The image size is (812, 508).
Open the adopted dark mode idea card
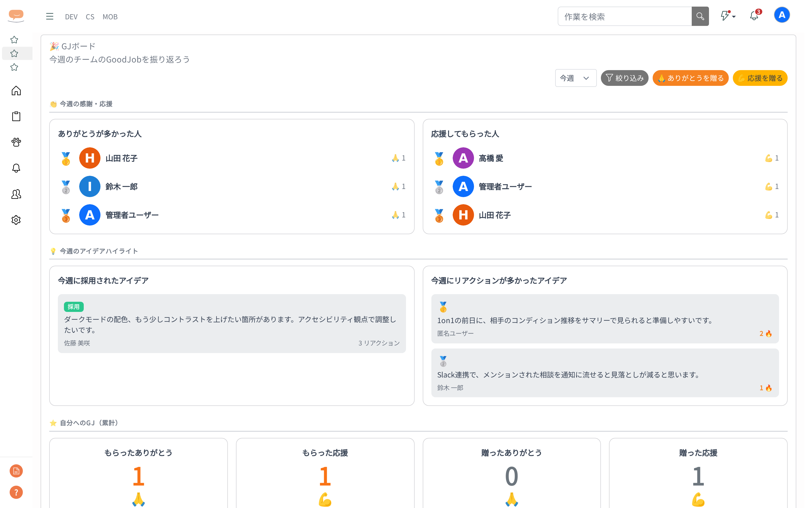[x=231, y=324]
